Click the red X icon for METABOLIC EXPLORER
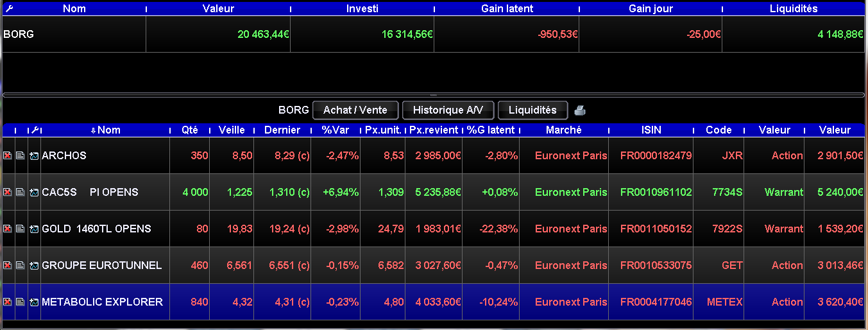Screen dimensions: 868x330 (8, 302)
